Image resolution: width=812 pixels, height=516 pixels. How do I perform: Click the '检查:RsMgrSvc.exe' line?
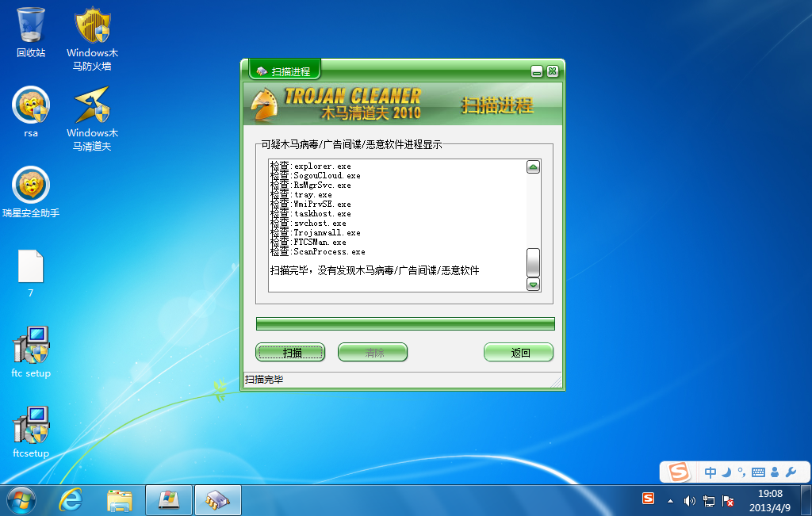311,185
